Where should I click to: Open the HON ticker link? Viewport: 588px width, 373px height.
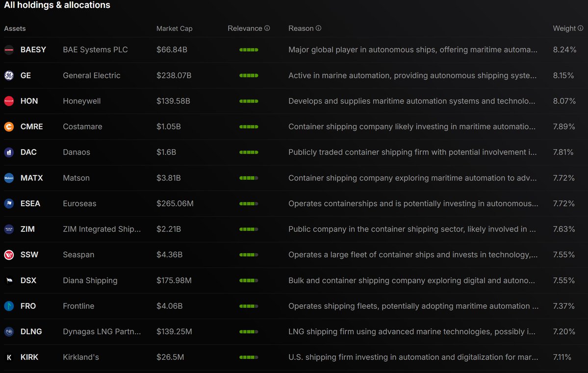coord(29,101)
